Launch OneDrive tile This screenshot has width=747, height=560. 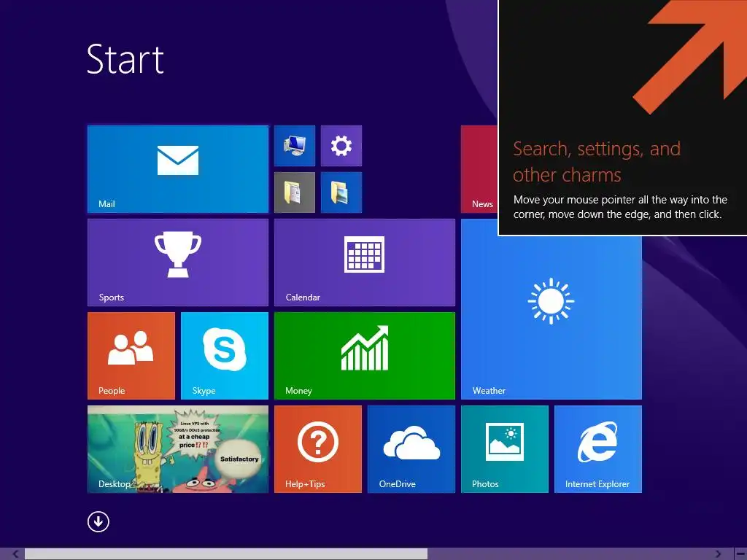click(411, 449)
